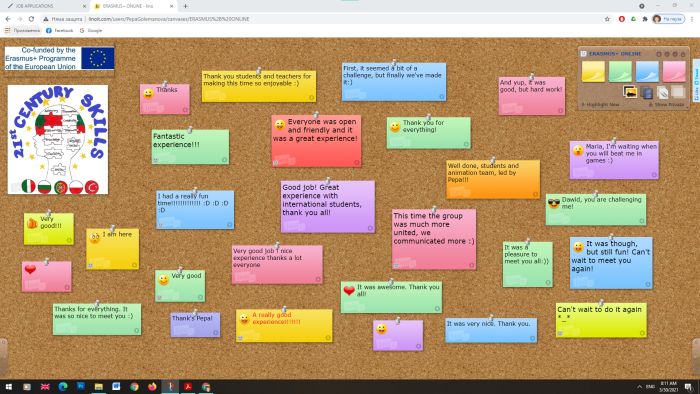This screenshot has width=700, height=394.
Task: Click the Erasmus+ co-funded EU banner image
Action: coord(59,58)
